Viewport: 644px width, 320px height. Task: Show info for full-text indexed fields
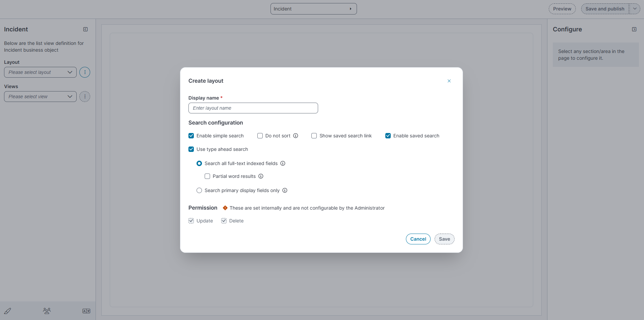(283, 163)
